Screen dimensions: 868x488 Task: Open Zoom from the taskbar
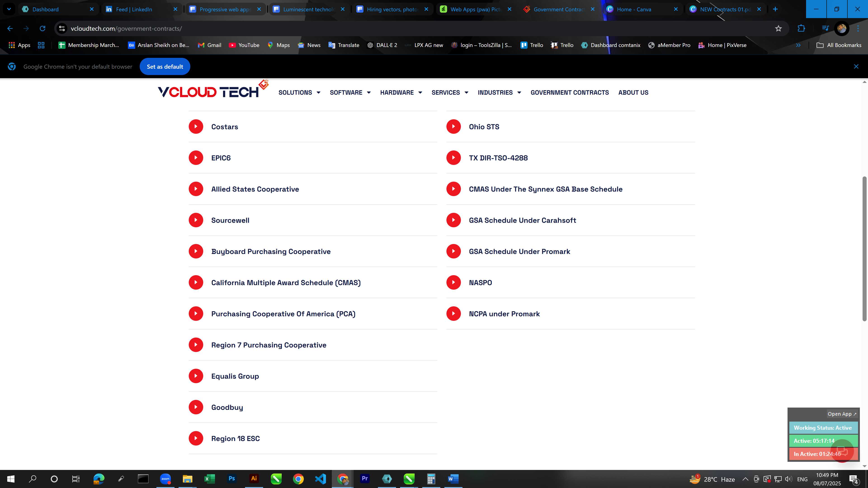tap(165, 479)
